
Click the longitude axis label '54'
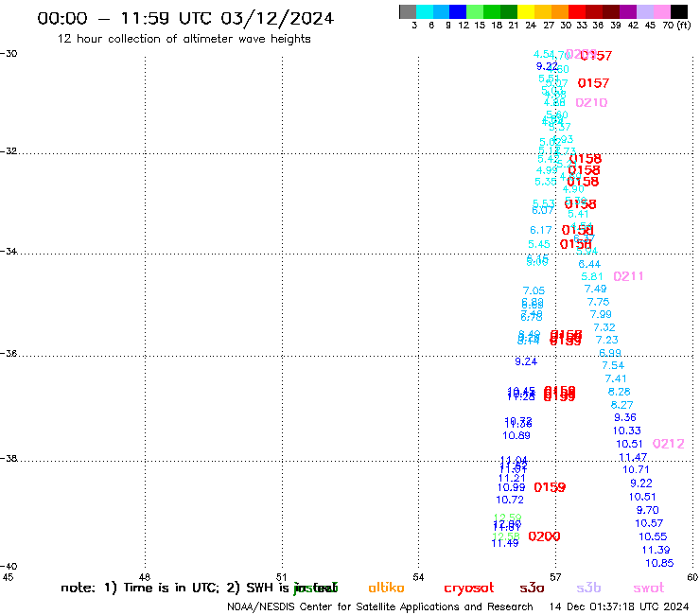[418, 577]
